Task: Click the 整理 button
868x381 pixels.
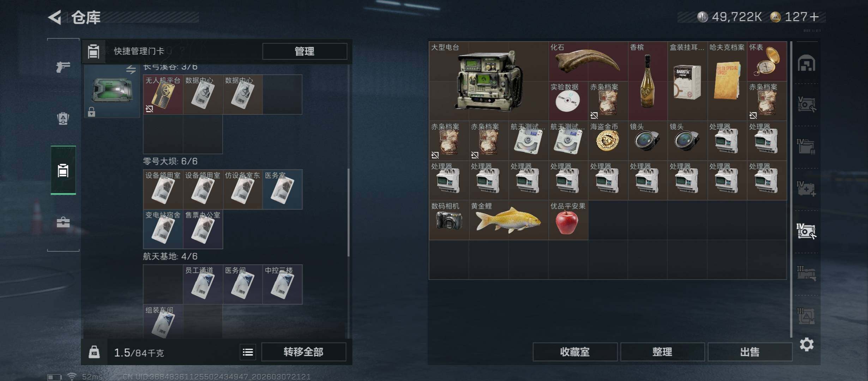Action: coord(662,352)
